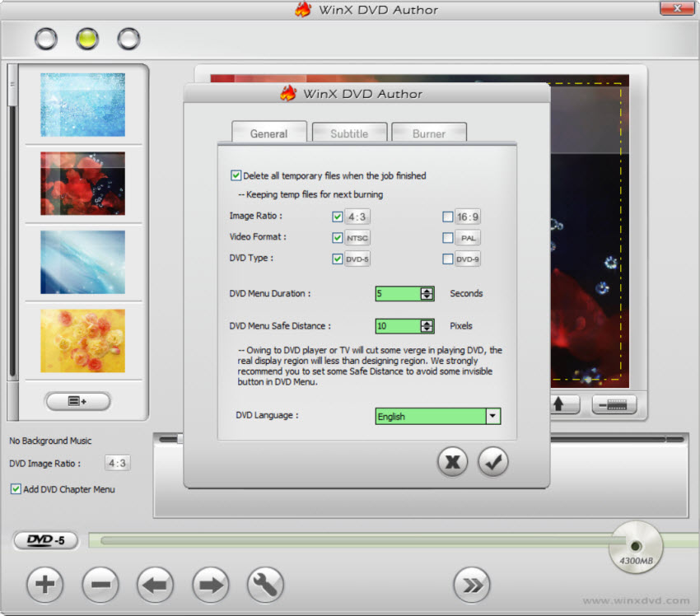Enable the 16:9 image ratio checkbox

tap(447, 217)
